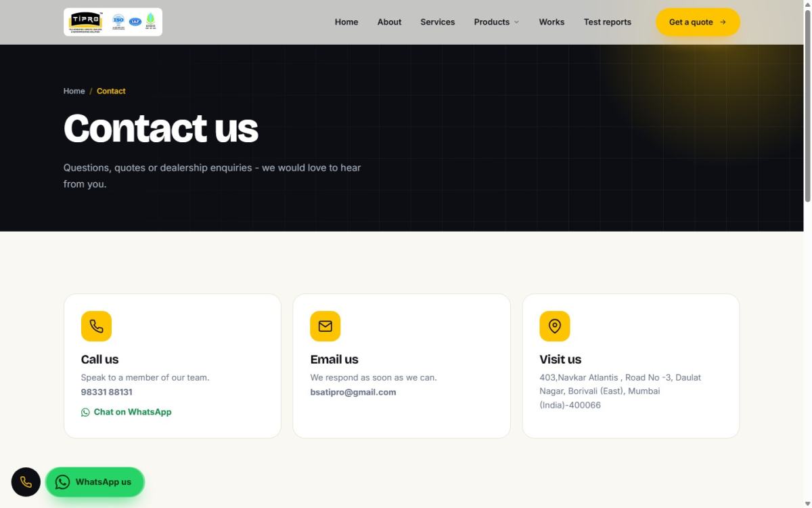Click the Tipro logo in the header
812x508 pixels.
tap(113, 22)
